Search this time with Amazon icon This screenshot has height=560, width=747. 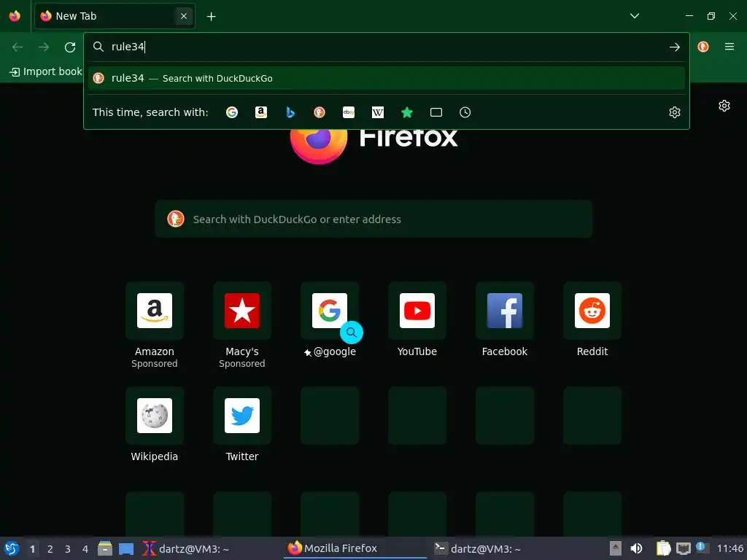tap(261, 112)
